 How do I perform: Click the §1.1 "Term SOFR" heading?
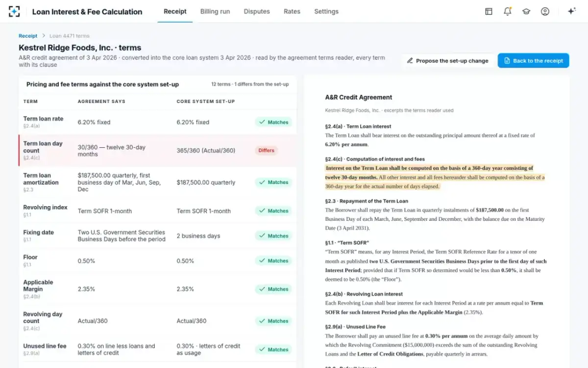(347, 243)
